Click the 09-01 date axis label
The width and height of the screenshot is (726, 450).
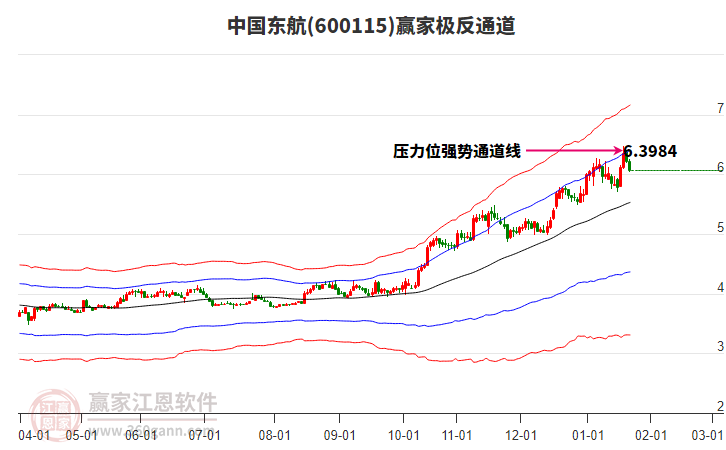339,436
